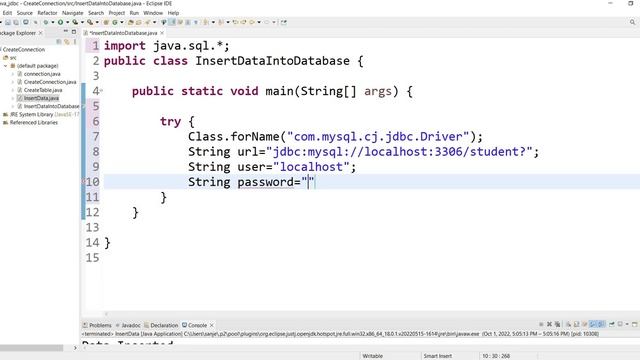Image resolution: width=640 pixels, height=360 pixels.
Task: Click Remove Launch icon in Console toolbar
Action: click(x=549, y=324)
